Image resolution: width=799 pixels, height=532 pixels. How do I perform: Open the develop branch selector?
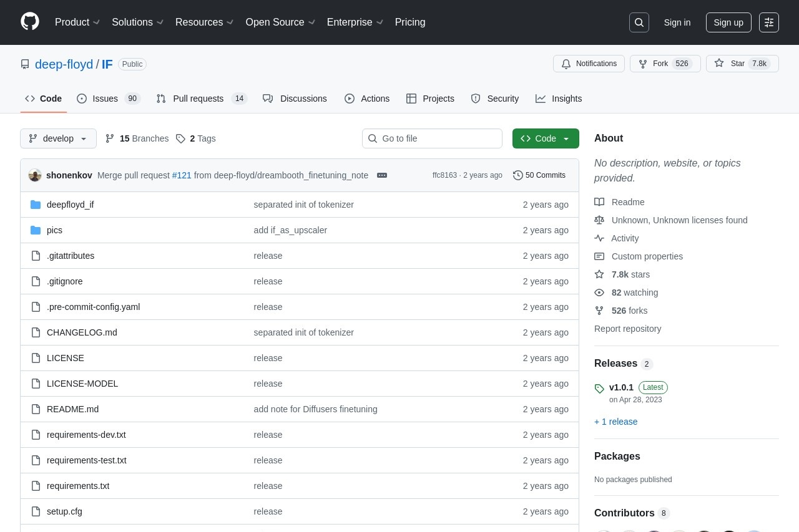pos(58,138)
